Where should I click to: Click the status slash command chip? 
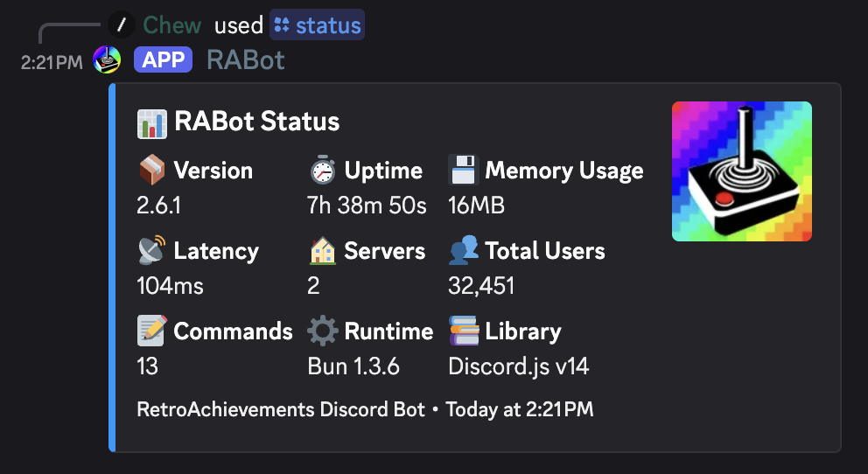[x=318, y=24]
